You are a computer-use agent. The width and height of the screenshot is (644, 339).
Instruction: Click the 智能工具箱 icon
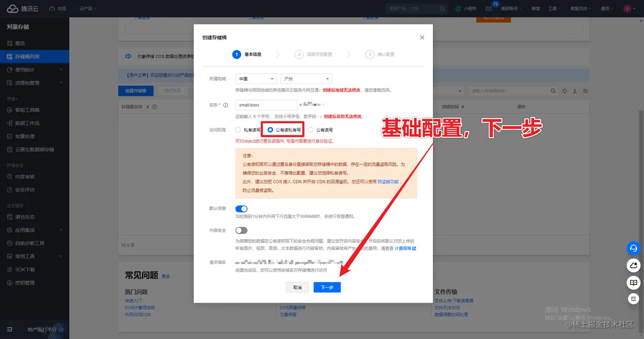(10, 110)
